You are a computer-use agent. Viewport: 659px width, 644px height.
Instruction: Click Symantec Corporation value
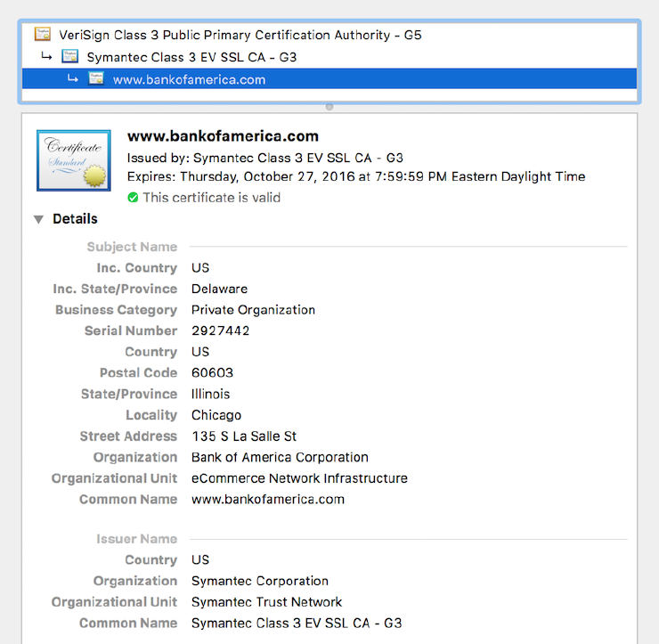260,581
